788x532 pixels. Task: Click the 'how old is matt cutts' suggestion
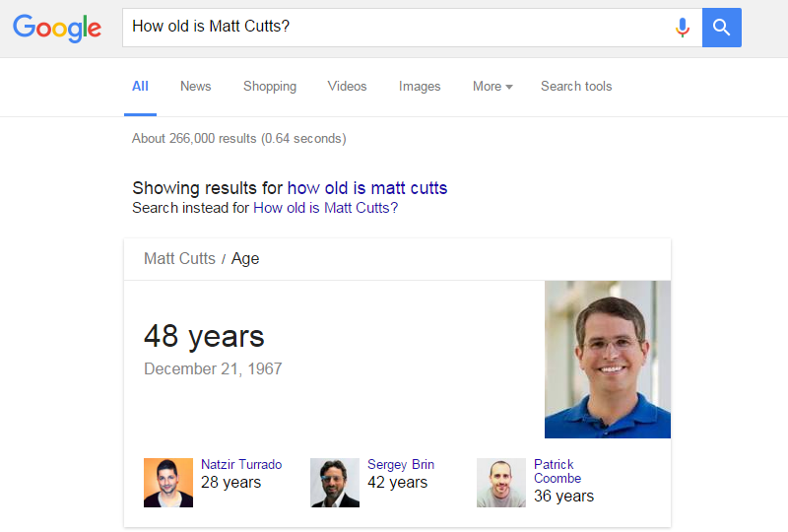tap(366, 188)
